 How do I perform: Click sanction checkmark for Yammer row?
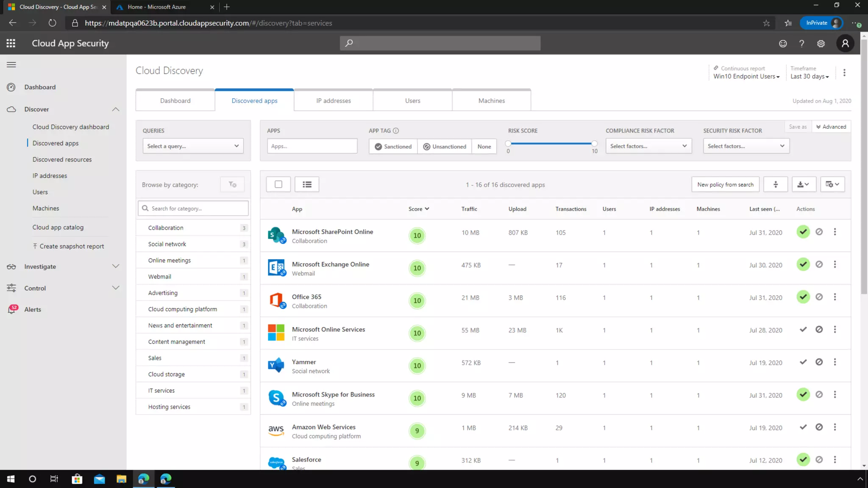tap(803, 362)
